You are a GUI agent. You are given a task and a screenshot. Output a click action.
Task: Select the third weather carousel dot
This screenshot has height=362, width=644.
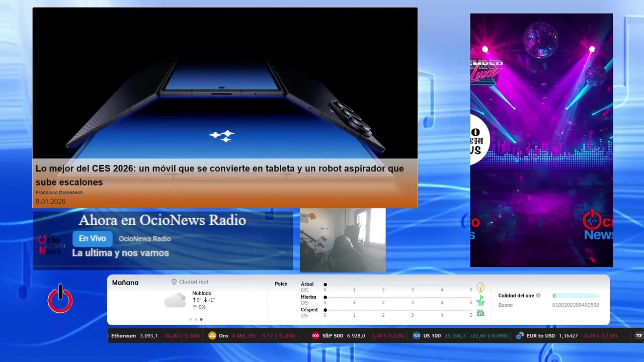201,319
